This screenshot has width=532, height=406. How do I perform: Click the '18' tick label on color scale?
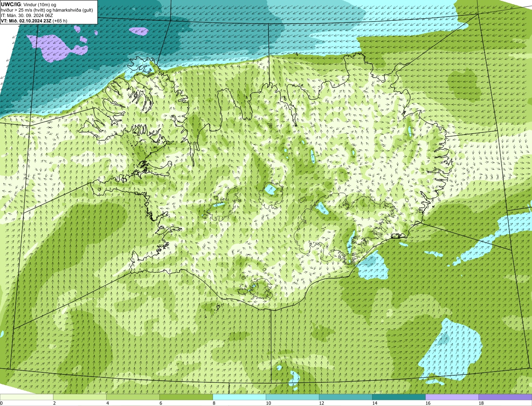[x=481, y=403]
